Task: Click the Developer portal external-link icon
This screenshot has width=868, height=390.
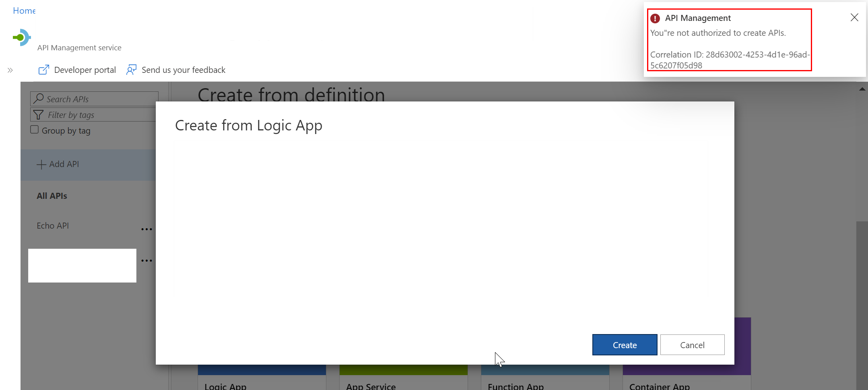Action: 43,70
